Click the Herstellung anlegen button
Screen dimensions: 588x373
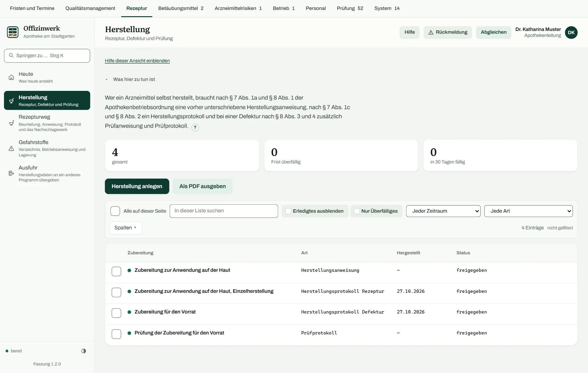click(x=137, y=186)
